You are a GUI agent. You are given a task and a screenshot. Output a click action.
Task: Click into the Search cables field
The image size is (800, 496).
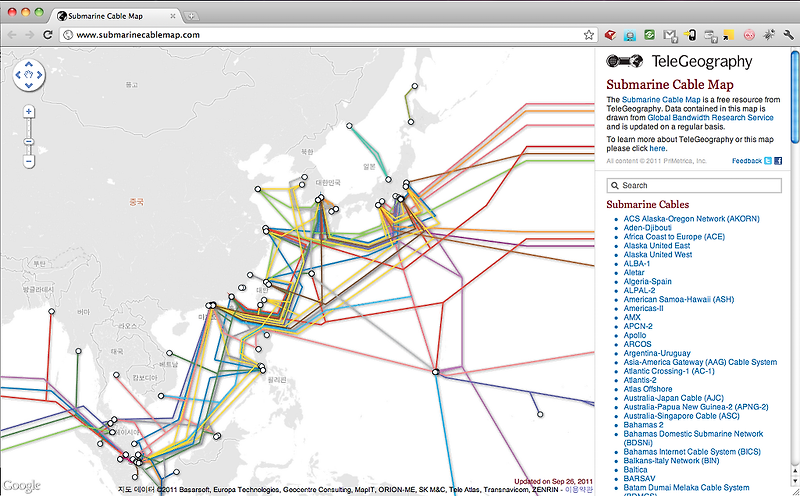pyautogui.click(x=694, y=185)
